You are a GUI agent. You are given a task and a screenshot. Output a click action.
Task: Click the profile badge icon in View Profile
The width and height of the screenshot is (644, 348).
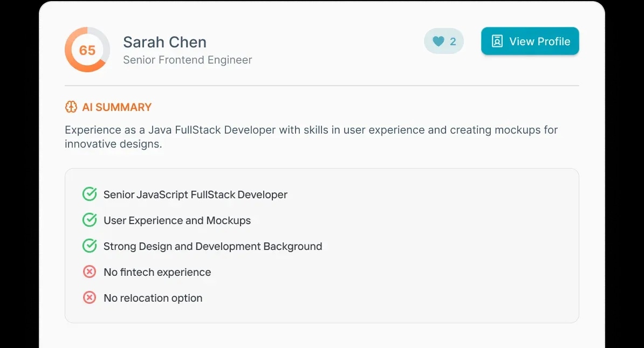[x=497, y=41]
